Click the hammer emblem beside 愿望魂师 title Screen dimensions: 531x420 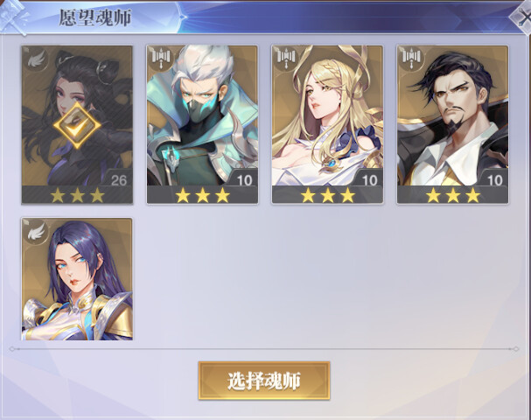coord(13,17)
